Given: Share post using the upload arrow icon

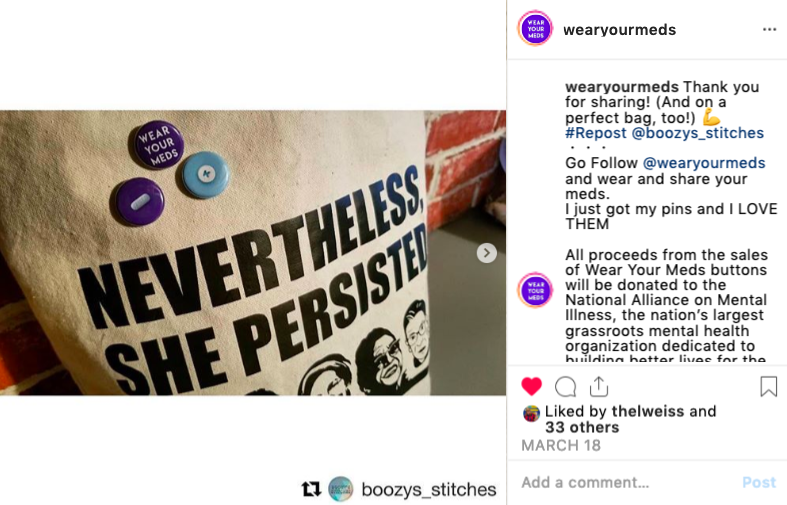Looking at the screenshot, I should pos(599,387).
